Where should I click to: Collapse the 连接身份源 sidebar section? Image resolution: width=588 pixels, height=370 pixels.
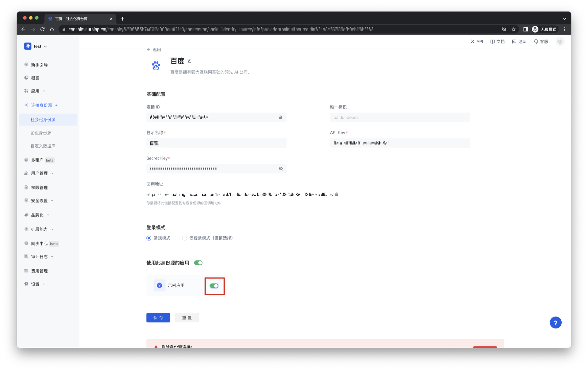pos(41,105)
